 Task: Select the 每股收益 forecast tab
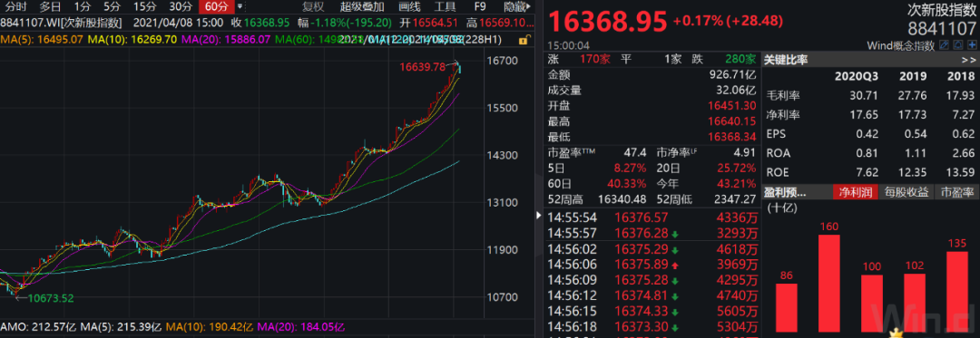click(906, 192)
